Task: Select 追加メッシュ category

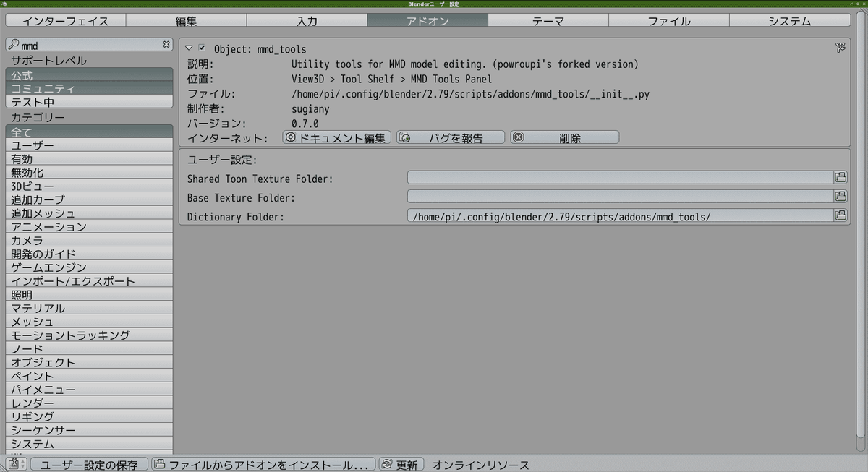Action: pos(89,213)
